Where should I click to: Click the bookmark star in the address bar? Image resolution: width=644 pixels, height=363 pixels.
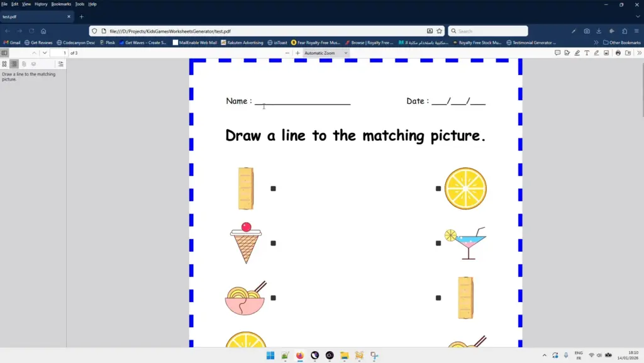[x=439, y=30]
